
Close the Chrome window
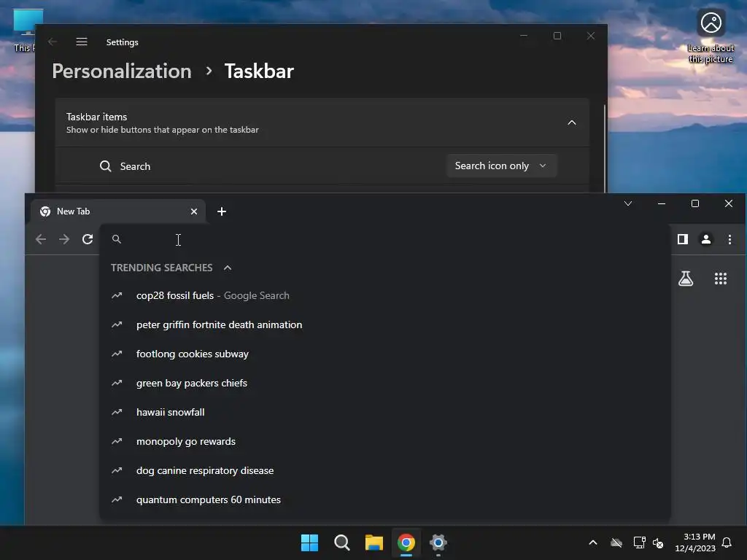coord(729,204)
